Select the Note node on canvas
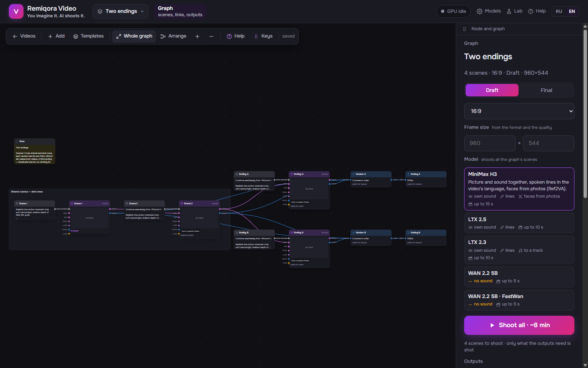Viewport: 588px width, 368px height. coord(35,151)
